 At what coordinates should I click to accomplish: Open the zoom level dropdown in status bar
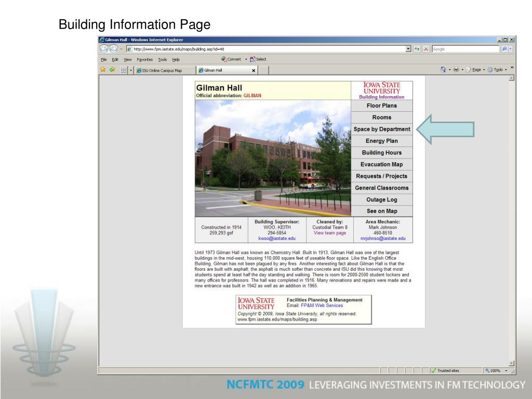[506, 371]
